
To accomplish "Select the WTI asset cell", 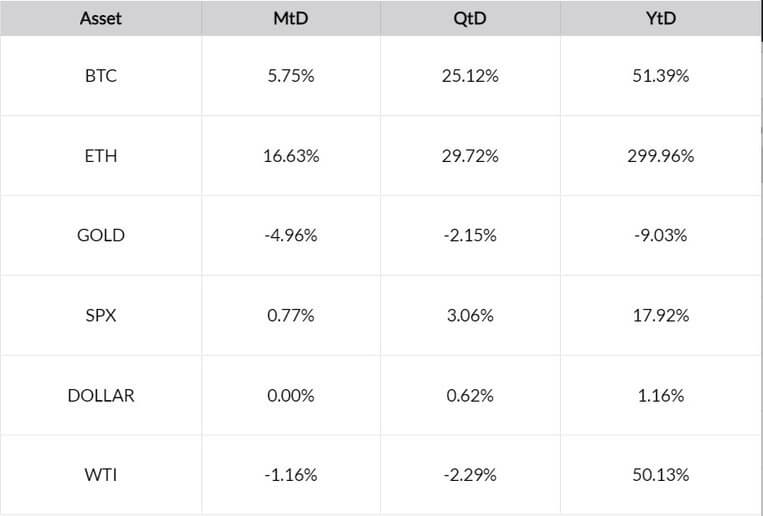I will point(101,475).
